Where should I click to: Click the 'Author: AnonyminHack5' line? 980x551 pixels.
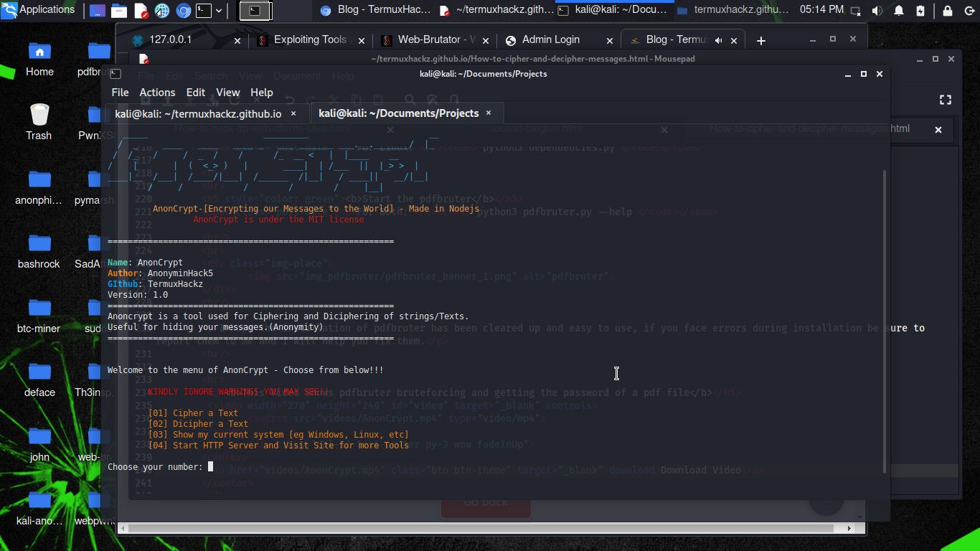[160, 273]
